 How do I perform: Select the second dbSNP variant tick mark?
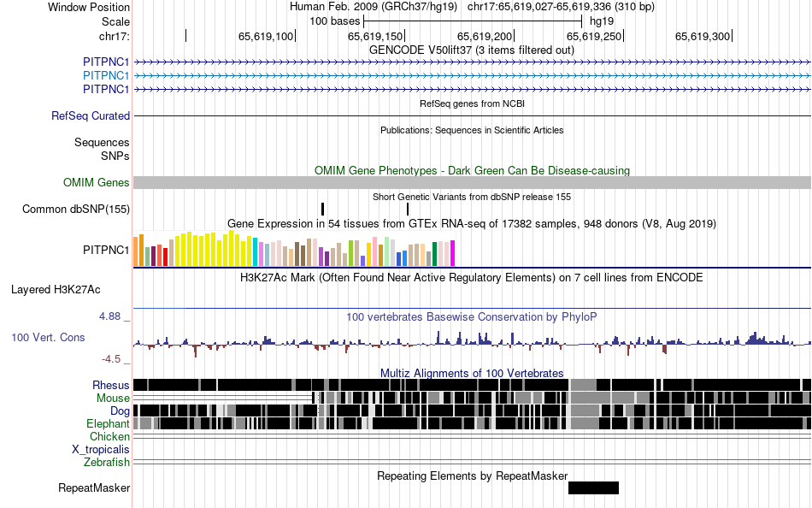[x=408, y=209]
